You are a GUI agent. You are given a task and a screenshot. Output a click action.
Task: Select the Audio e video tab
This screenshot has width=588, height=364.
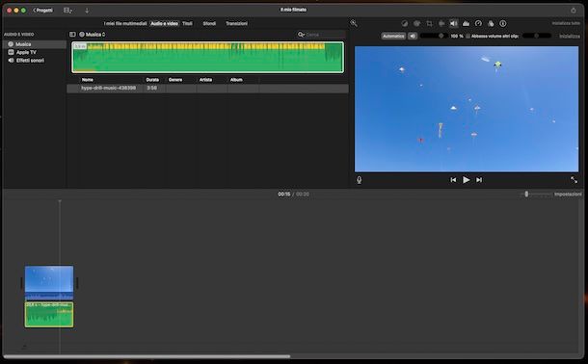(x=164, y=23)
